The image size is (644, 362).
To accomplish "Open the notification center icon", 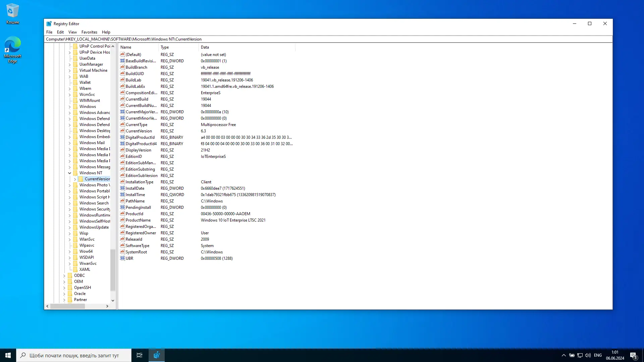I will 633,355.
